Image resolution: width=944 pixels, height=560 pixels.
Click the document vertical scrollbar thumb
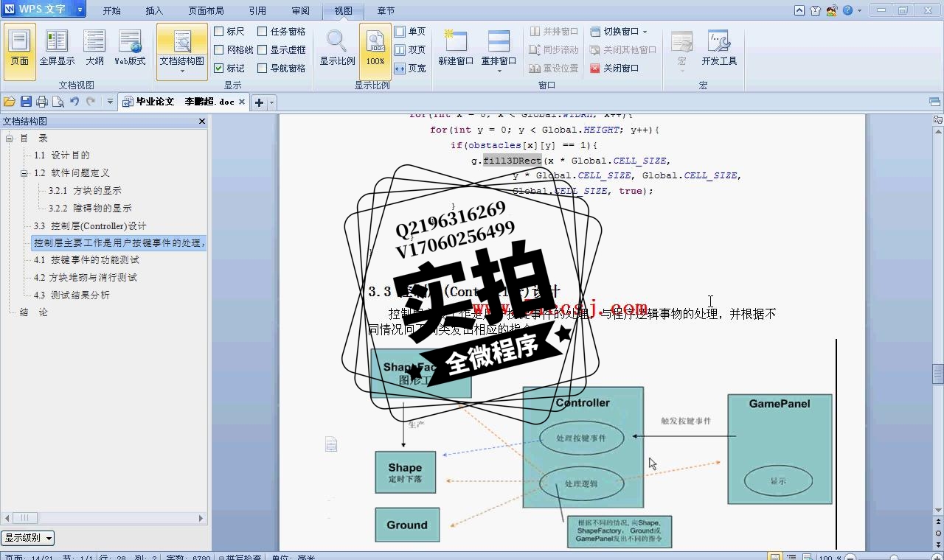point(937,374)
